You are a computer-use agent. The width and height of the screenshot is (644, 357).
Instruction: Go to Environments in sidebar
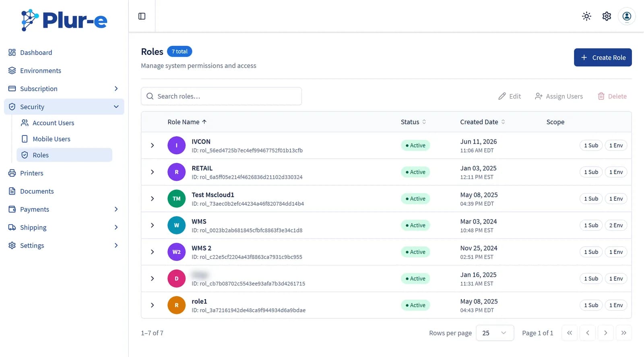click(64, 70)
